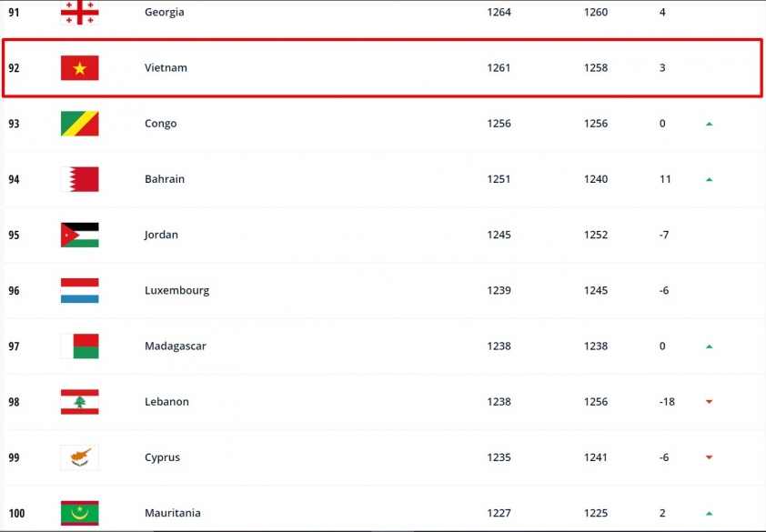
Task: Click the Mauritania team name
Action: pyautogui.click(x=173, y=513)
